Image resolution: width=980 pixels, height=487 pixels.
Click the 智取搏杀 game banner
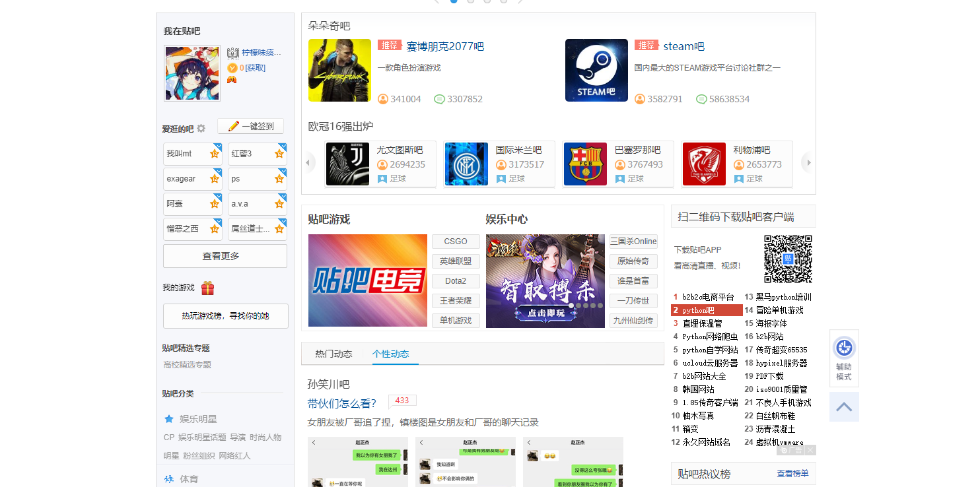[545, 281]
